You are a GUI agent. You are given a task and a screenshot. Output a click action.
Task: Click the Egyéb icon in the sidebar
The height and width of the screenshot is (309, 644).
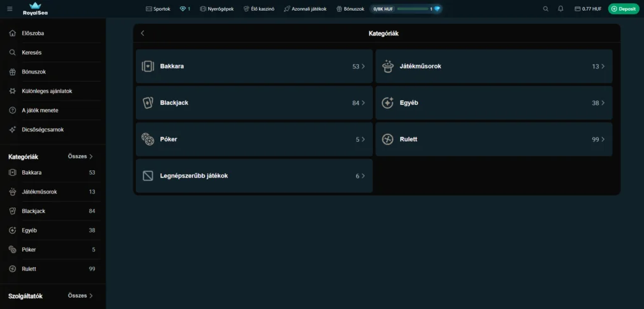pos(13,230)
